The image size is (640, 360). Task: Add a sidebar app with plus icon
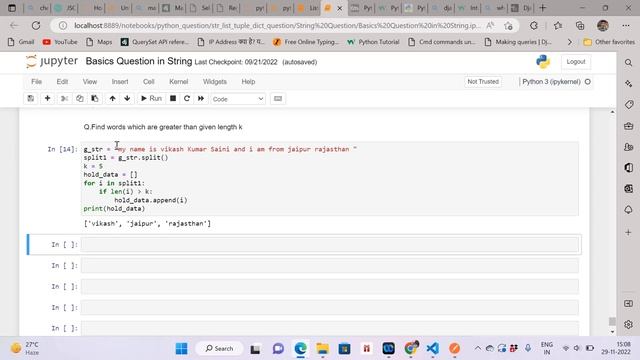[x=629, y=232]
